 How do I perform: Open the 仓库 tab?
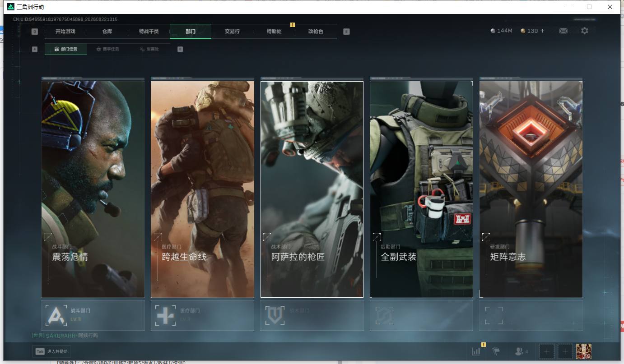[107, 32]
